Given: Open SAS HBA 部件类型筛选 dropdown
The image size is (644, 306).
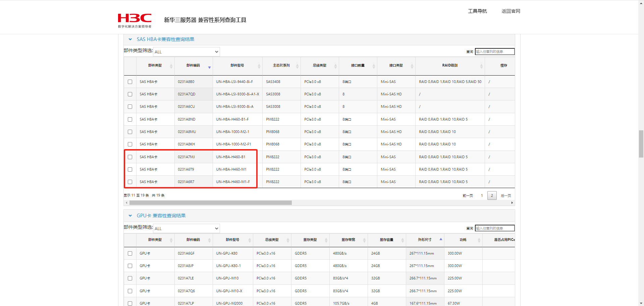Looking at the screenshot, I should click(186, 52).
